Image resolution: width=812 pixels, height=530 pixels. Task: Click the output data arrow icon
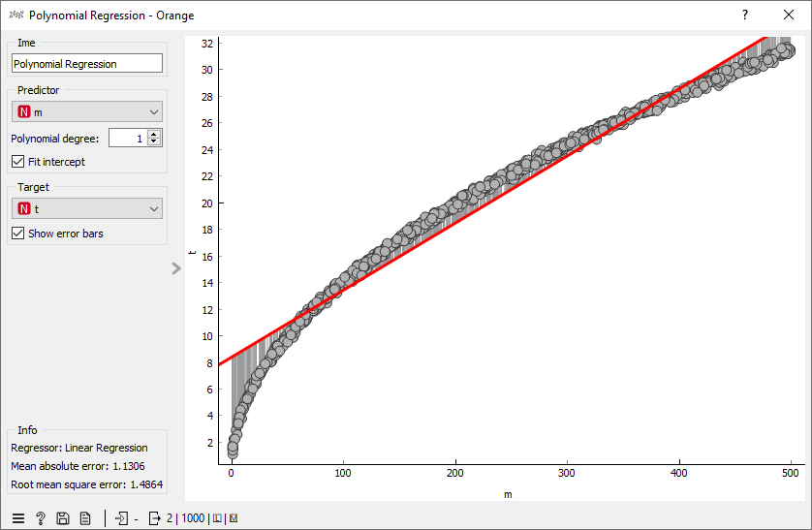154,518
